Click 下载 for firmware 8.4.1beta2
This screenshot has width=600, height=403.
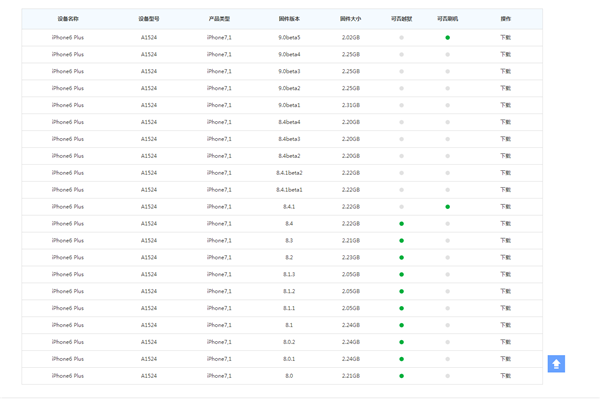coord(505,173)
